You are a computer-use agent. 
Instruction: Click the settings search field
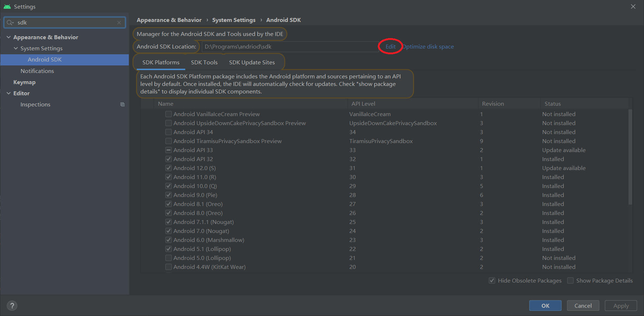(x=65, y=23)
